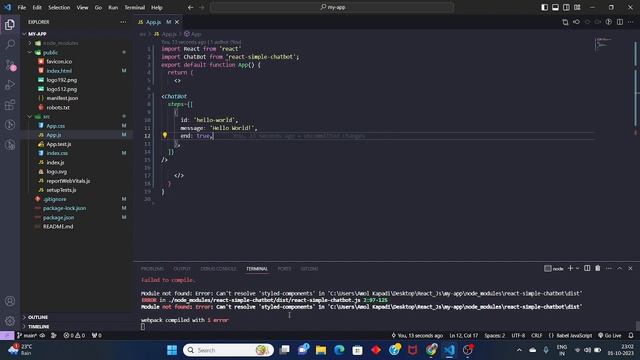Open the File menu

click(22, 7)
